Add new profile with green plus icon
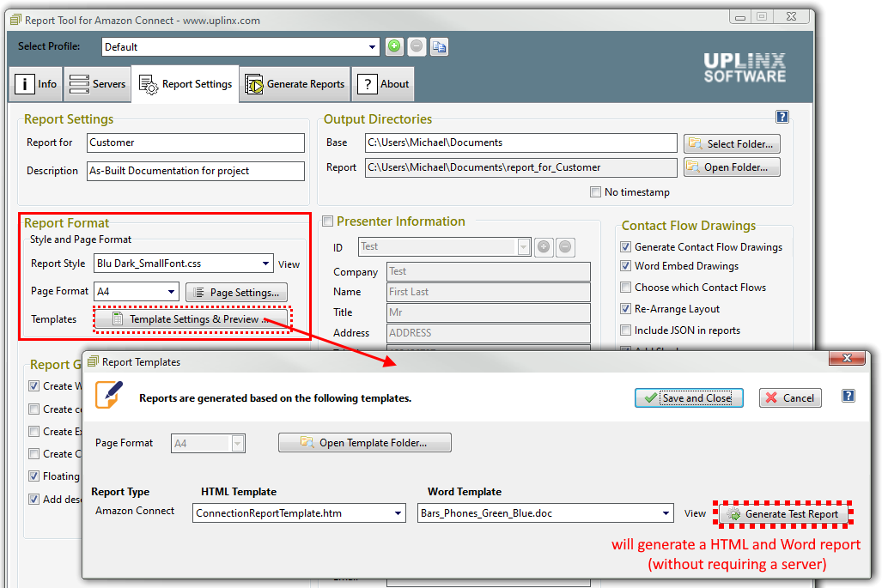 click(394, 46)
